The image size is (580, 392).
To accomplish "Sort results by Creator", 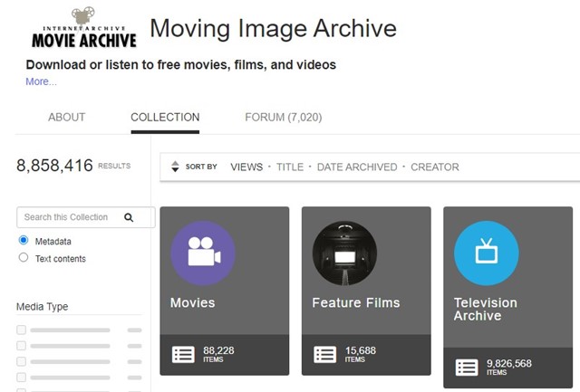I will click(434, 167).
